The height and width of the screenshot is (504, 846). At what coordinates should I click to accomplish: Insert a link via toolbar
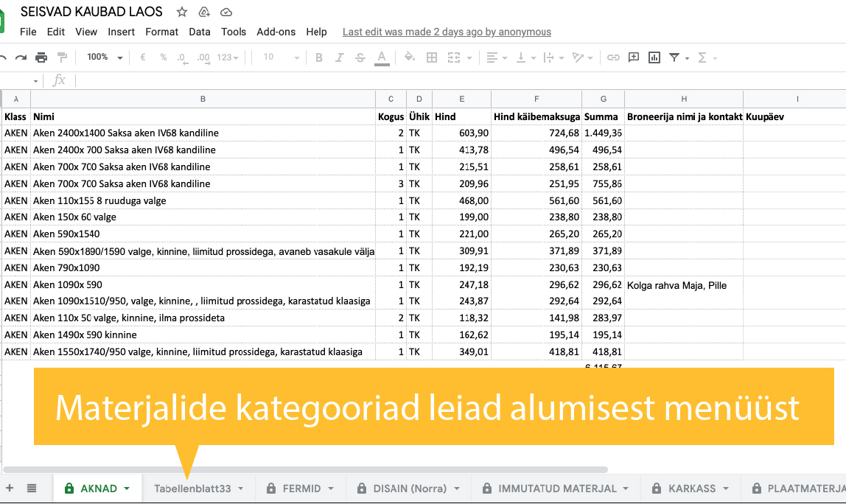pyautogui.click(x=613, y=57)
